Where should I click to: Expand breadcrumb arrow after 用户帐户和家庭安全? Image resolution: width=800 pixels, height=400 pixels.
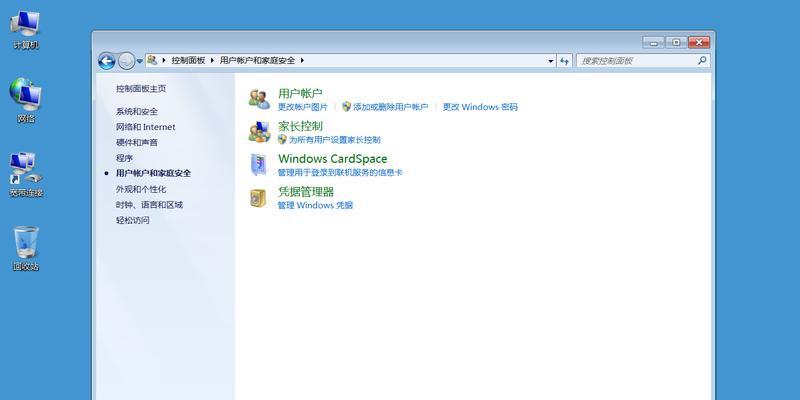tap(302, 60)
